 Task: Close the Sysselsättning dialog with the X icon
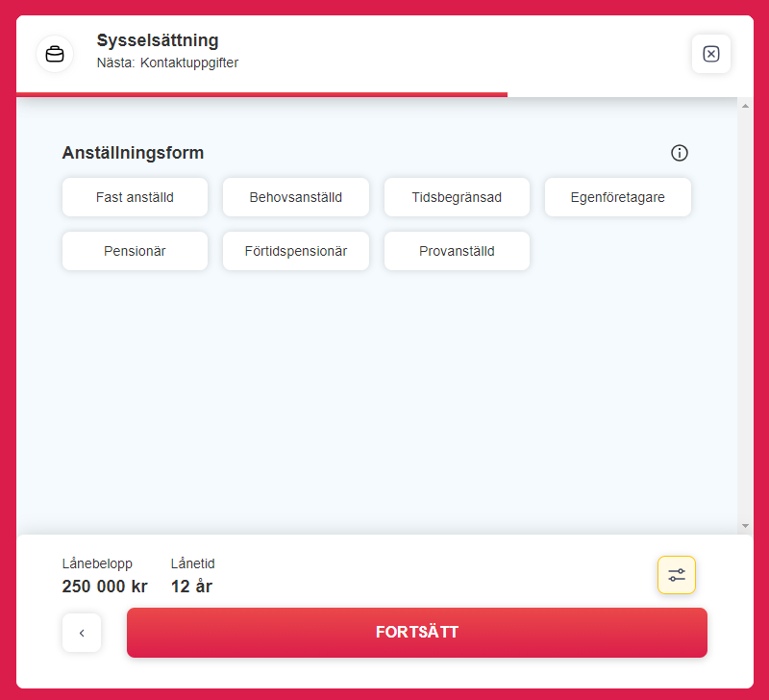coord(711,54)
